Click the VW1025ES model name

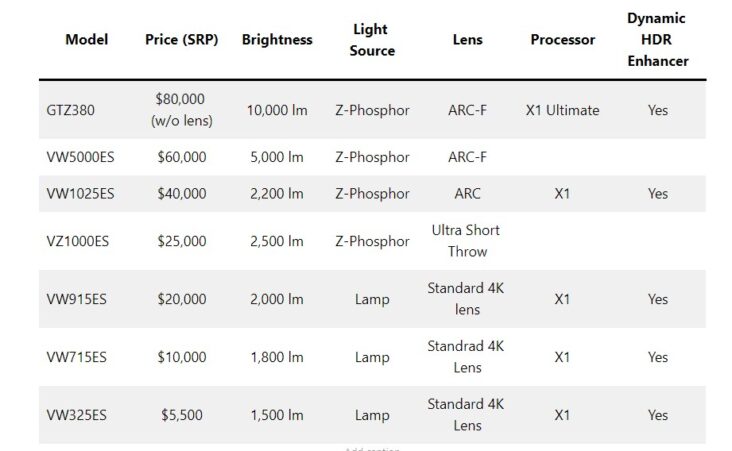click(80, 193)
